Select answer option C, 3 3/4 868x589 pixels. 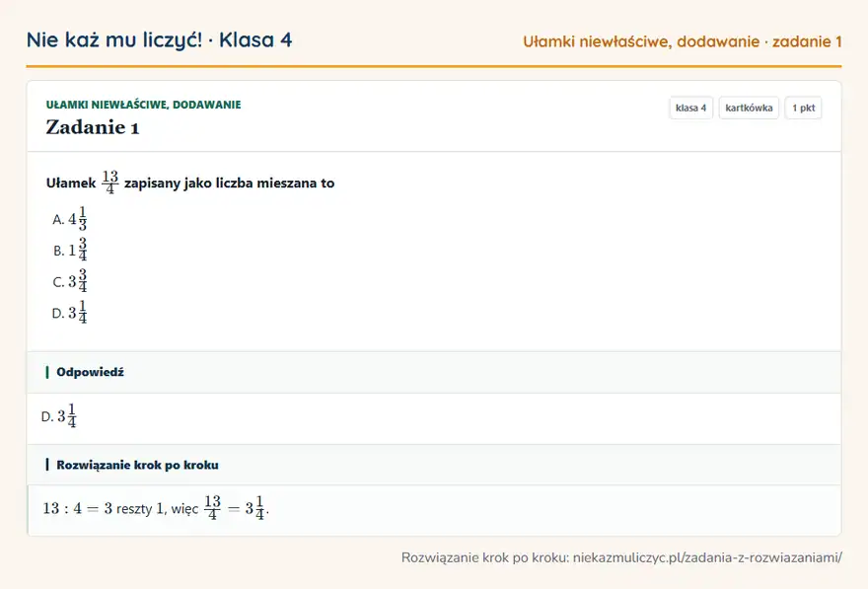(70, 281)
